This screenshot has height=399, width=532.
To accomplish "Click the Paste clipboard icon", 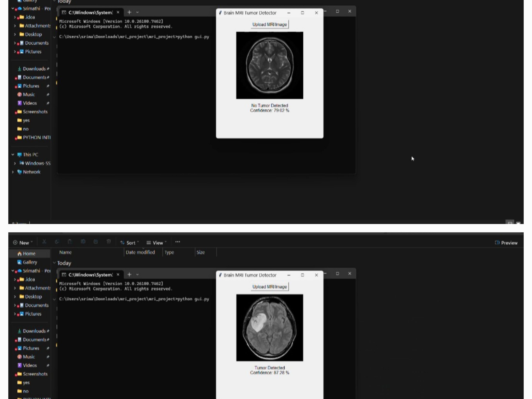I will (x=70, y=242).
